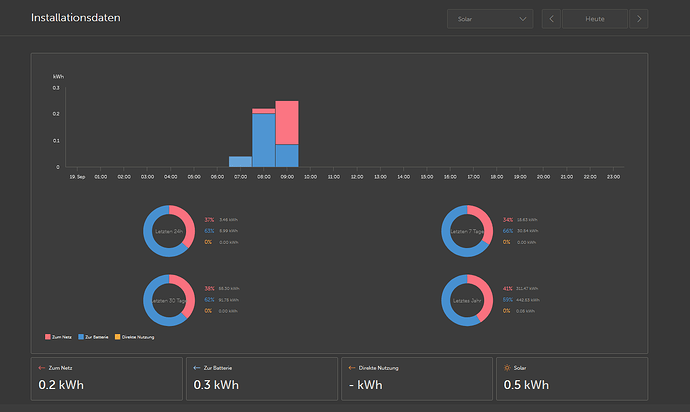Go to the previous day with the left arrow

(x=551, y=19)
